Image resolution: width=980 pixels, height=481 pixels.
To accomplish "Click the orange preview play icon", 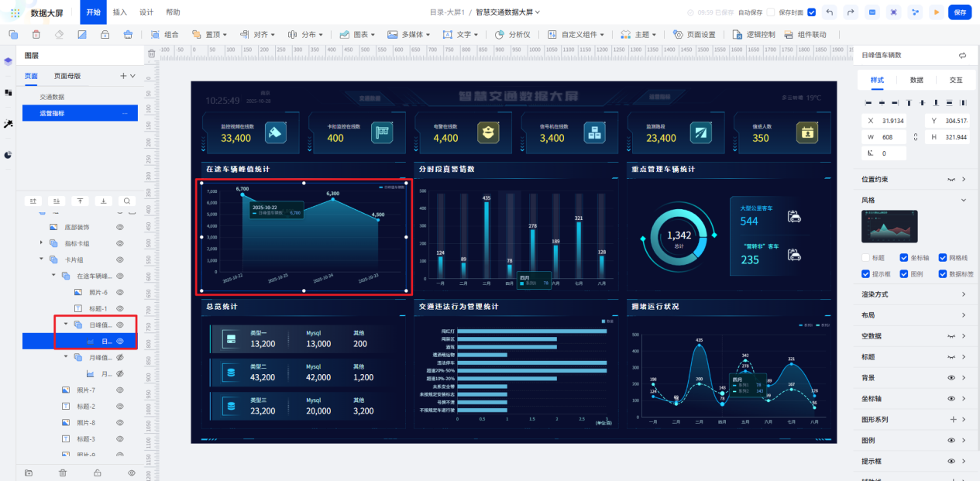I will coord(937,12).
